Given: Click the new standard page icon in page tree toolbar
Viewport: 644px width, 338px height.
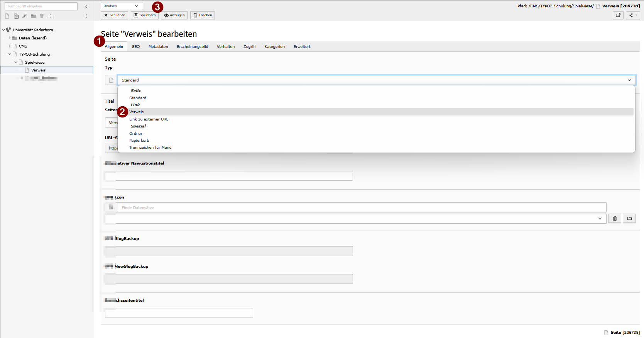Looking at the screenshot, I should (x=7, y=16).
